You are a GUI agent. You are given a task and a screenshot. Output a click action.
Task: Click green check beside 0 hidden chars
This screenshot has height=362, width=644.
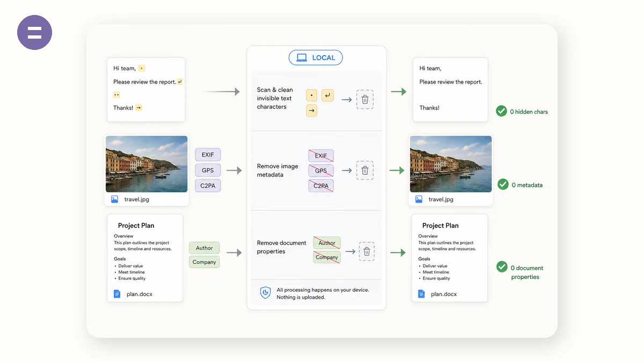pos(501,111)
